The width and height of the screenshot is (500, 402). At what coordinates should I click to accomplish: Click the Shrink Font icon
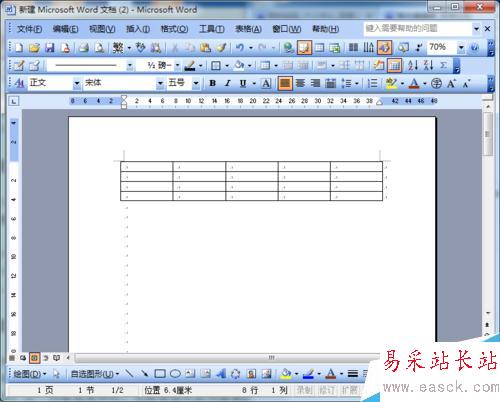click(467, 83)
